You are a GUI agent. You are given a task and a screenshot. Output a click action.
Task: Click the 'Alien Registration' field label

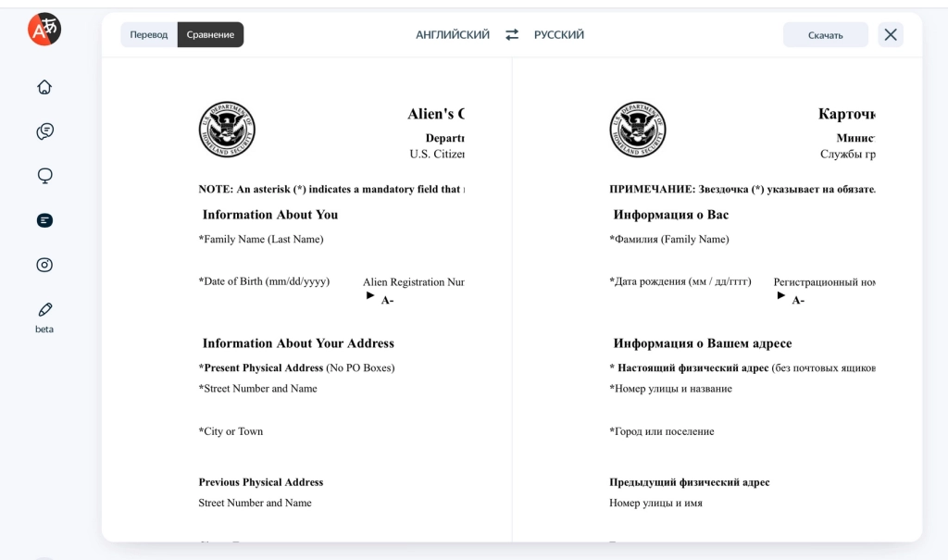(x=414, y=281)
